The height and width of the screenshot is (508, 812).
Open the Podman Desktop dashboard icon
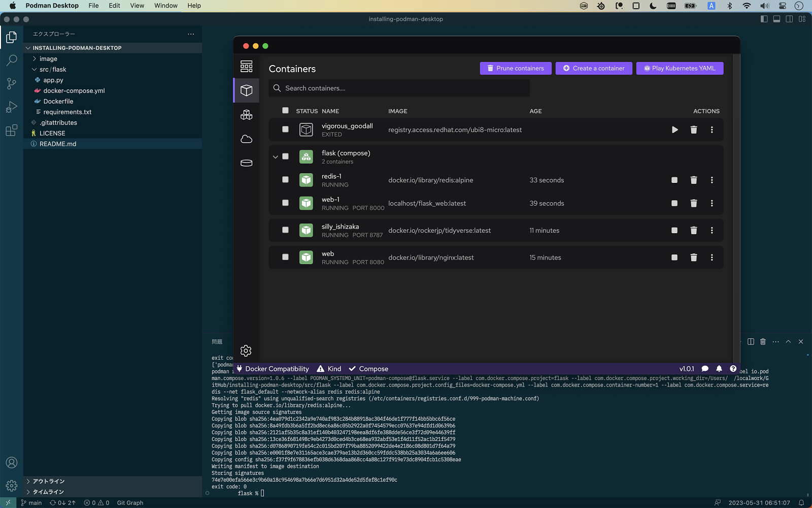click(x=246, y=66)
